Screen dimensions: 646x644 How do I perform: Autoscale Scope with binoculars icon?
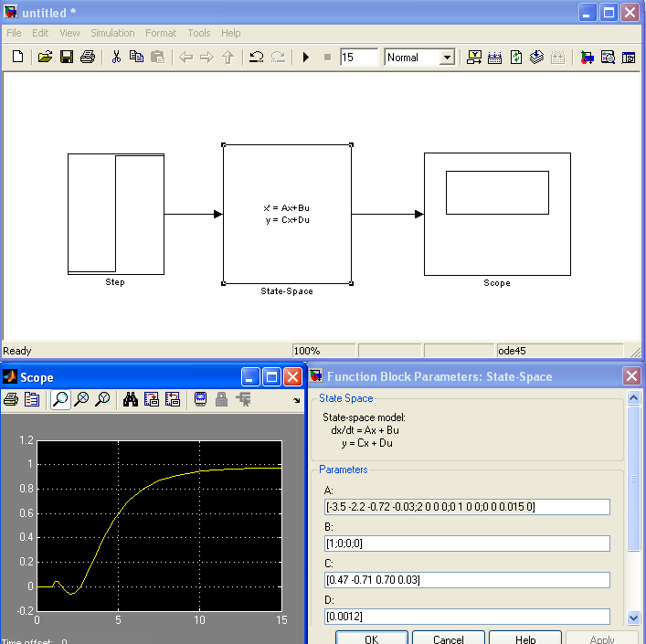pyautogui.click(x=130, y=399)
